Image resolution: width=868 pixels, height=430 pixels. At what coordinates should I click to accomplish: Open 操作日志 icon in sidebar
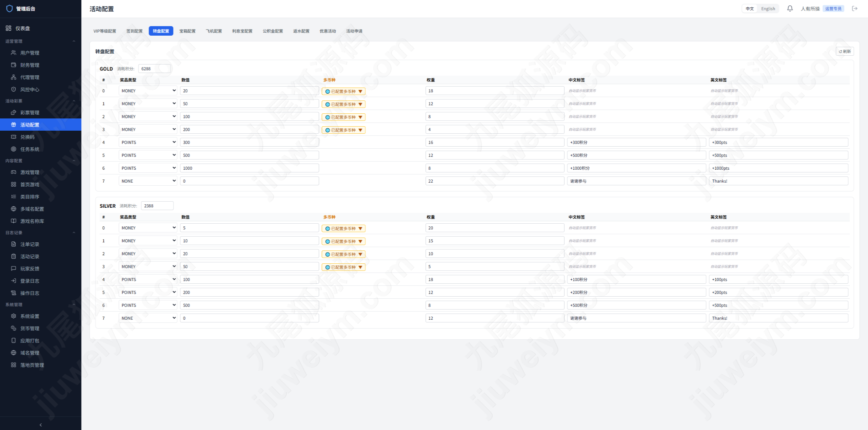click(14, 293)
